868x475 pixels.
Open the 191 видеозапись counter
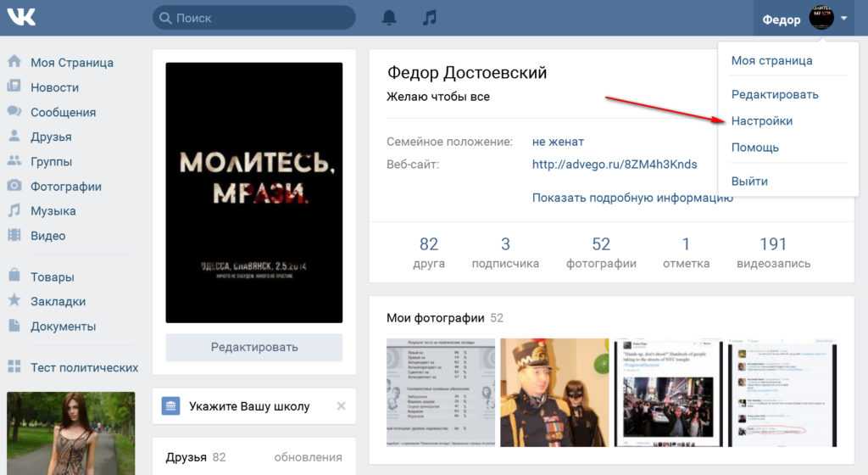773,253
